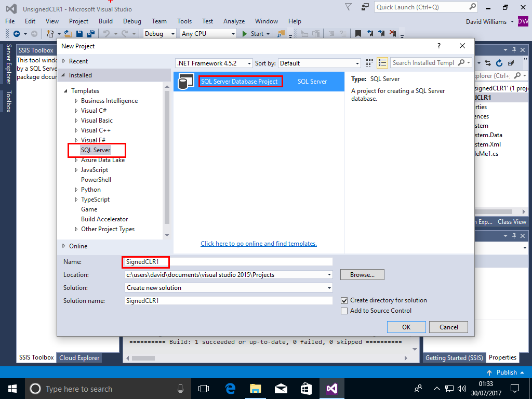The image size is (532, 399).
Task: Expand the Visual C# template node
Action: (x=77, y=111)
